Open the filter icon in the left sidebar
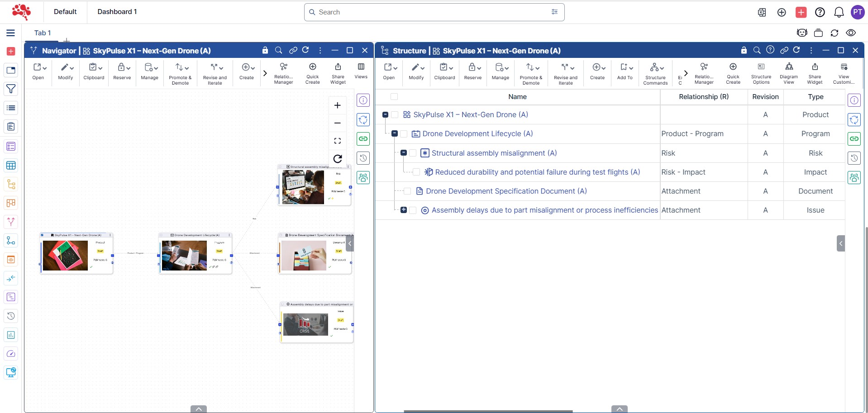The image size is (868, 413). pyautogui.click(x=11, y=89)
